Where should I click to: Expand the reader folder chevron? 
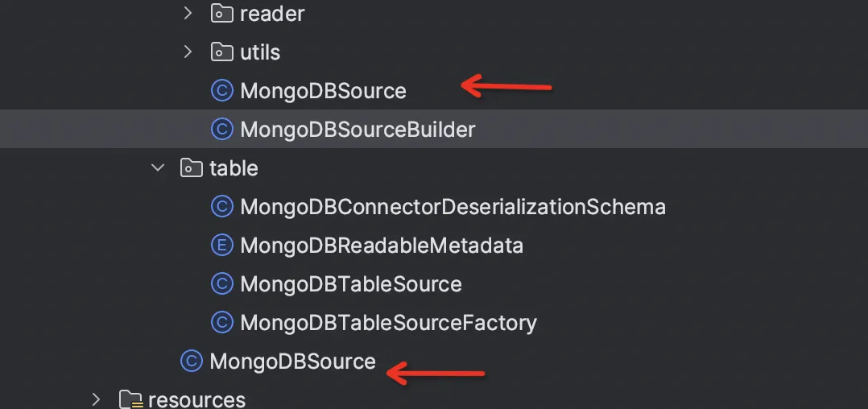(x=188, y=13)
